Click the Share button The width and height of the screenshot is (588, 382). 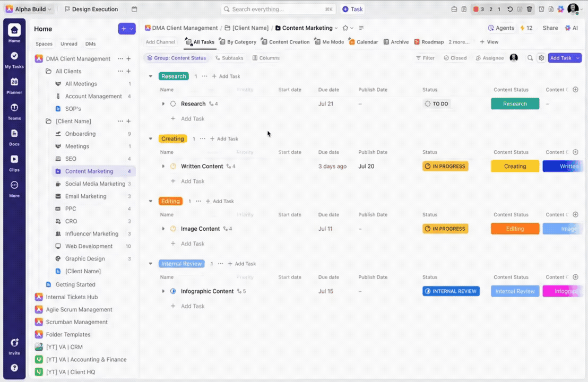pyautogui.click(x=550, y=28)
